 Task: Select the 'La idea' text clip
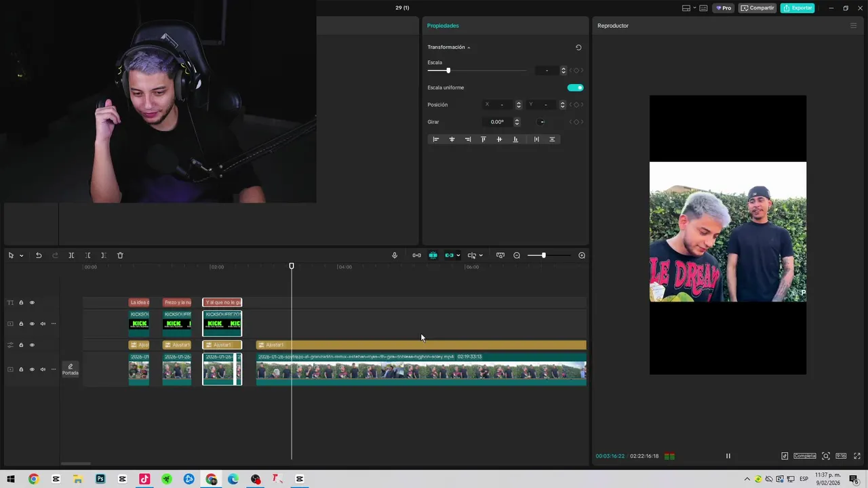click(139, 302)
